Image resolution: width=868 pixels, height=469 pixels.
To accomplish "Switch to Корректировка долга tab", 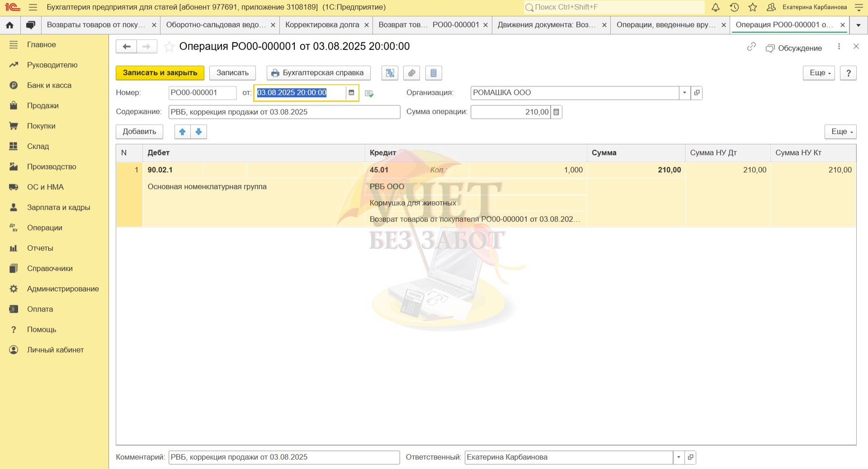I will (x=322, y=25).
